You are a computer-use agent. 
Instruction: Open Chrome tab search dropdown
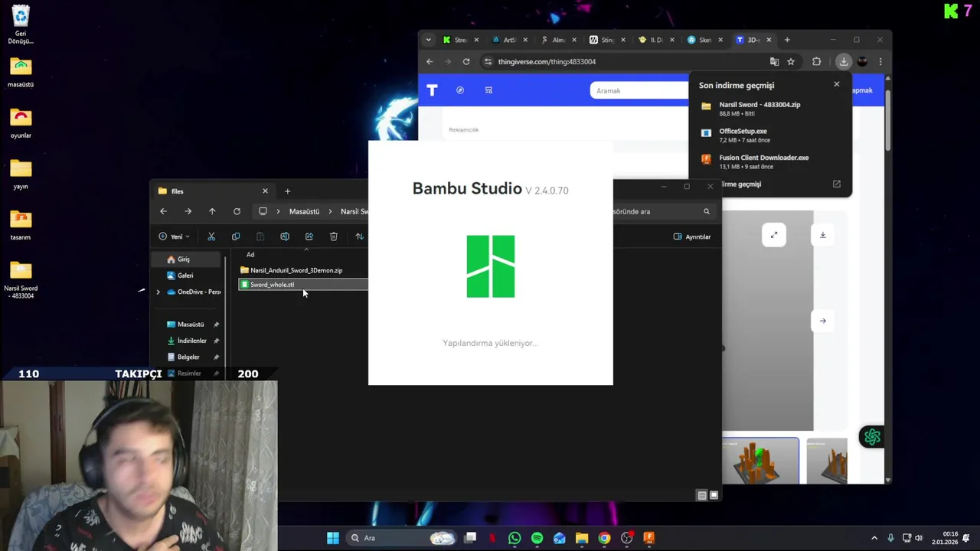428,40
